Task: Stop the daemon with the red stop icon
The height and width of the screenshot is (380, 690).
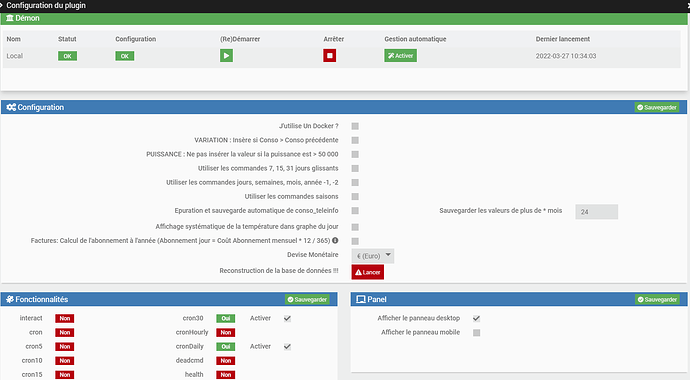Action: (330, 56)
